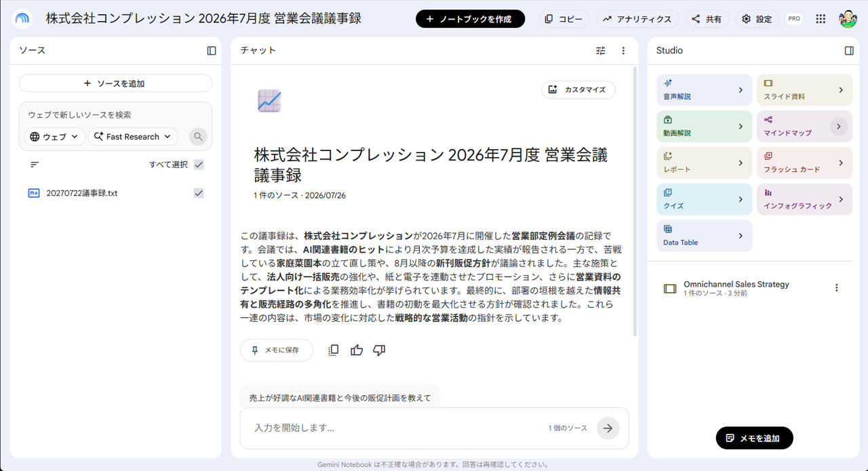The image size is (868, 471).
Task: Expand 音声解説 options chevron
Action: coord(741,90)
